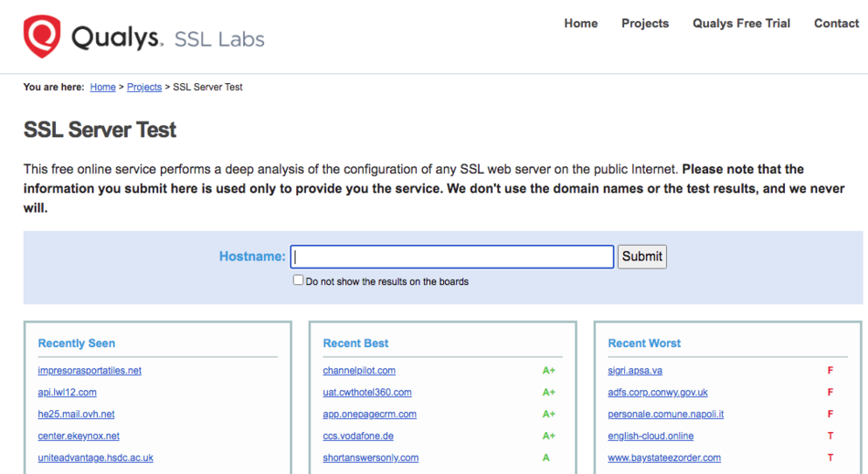Screen dimensions: 868x474
Task: Click the Submit button
Action: pos(642,257)
